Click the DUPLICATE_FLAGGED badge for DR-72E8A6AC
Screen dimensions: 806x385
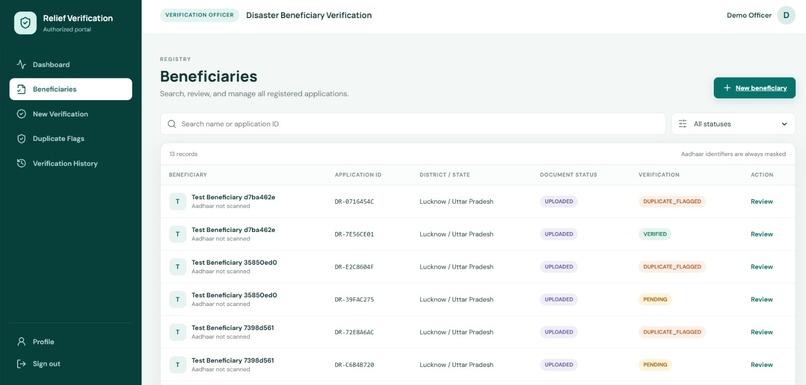672,332
